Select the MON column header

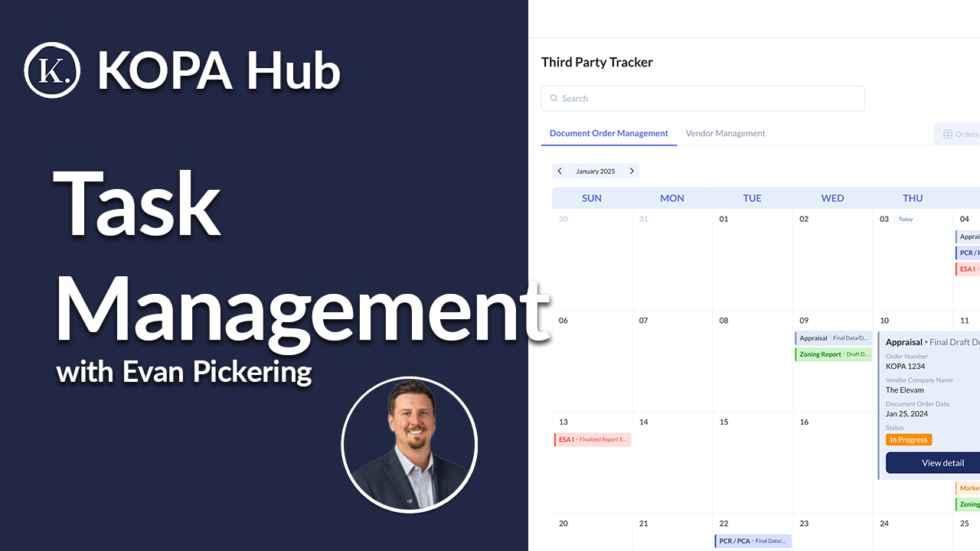click(672, 198)
